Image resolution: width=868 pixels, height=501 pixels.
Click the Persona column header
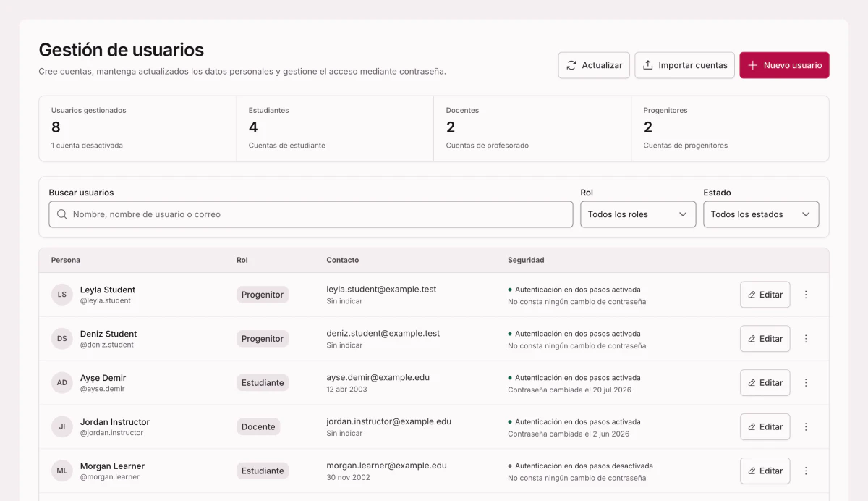66,260
